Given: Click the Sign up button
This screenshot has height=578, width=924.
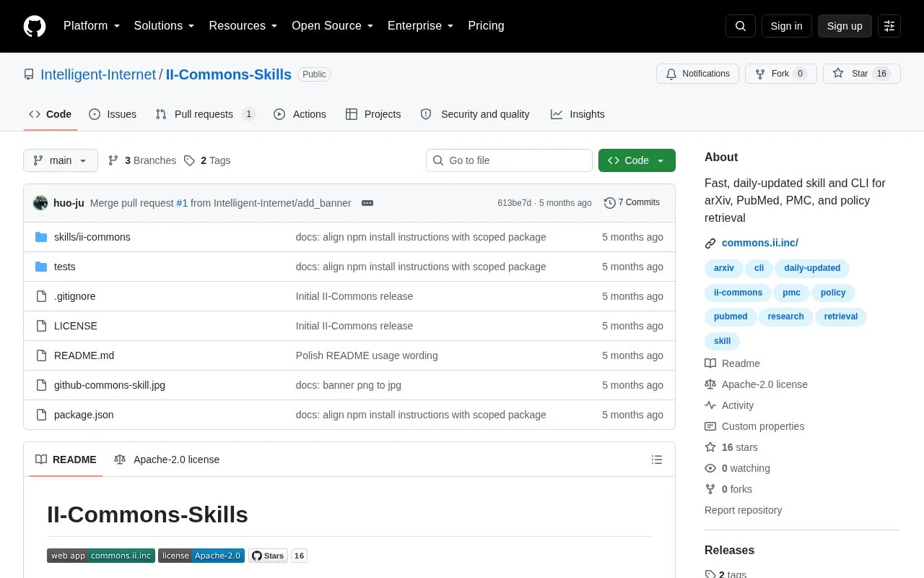Looking at the screenshot, I should tap(845, 26).
